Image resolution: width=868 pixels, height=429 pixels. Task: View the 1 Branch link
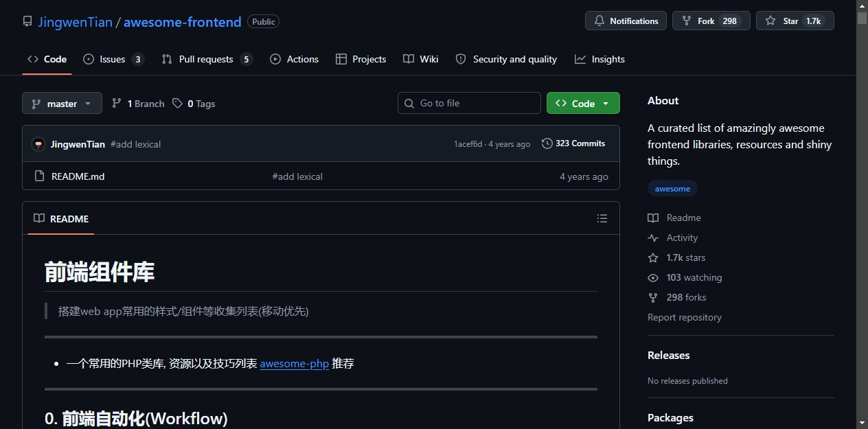[x=138, y=104]
